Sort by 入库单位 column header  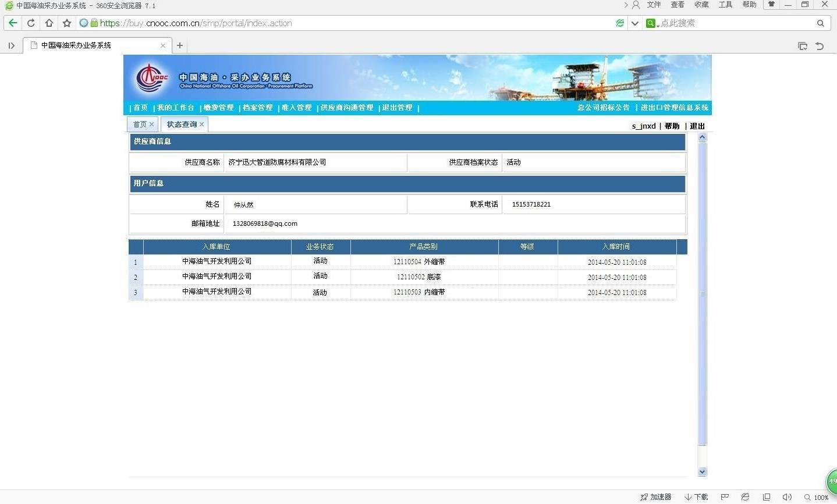[x=217, y=247]
